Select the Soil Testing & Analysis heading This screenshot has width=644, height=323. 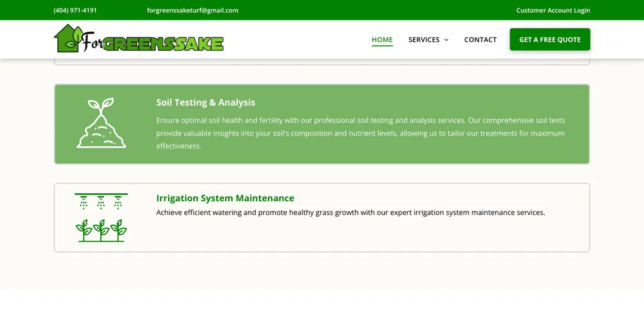tap(205, 103)
